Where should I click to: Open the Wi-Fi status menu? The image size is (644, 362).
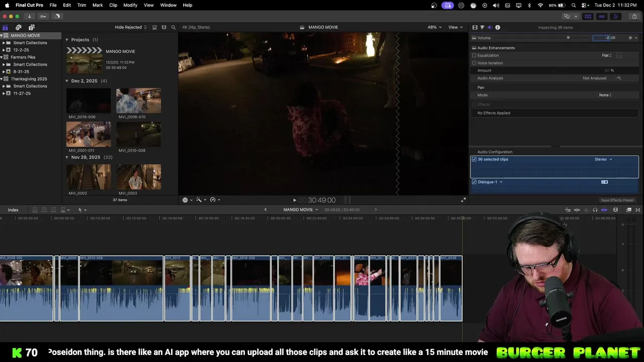click(x=540, y=5)
